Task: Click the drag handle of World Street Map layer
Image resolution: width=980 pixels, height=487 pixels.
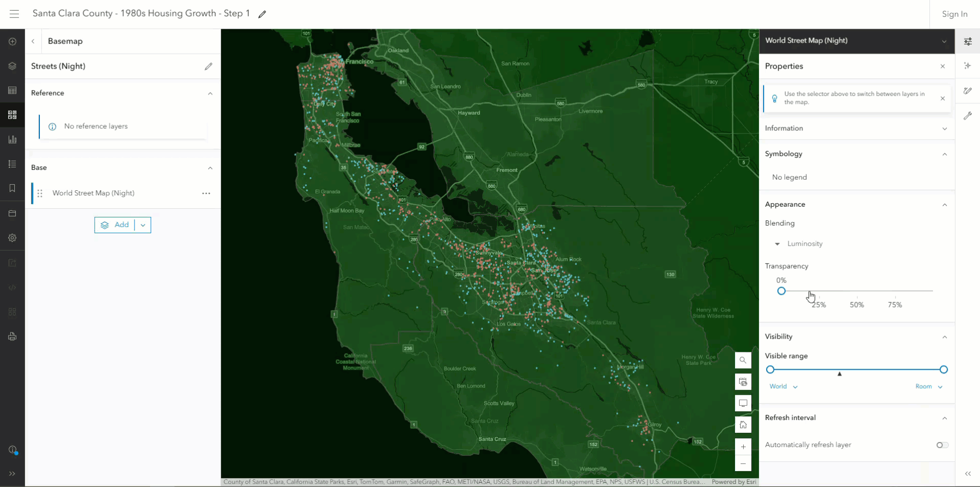Action: click(40, 193)
